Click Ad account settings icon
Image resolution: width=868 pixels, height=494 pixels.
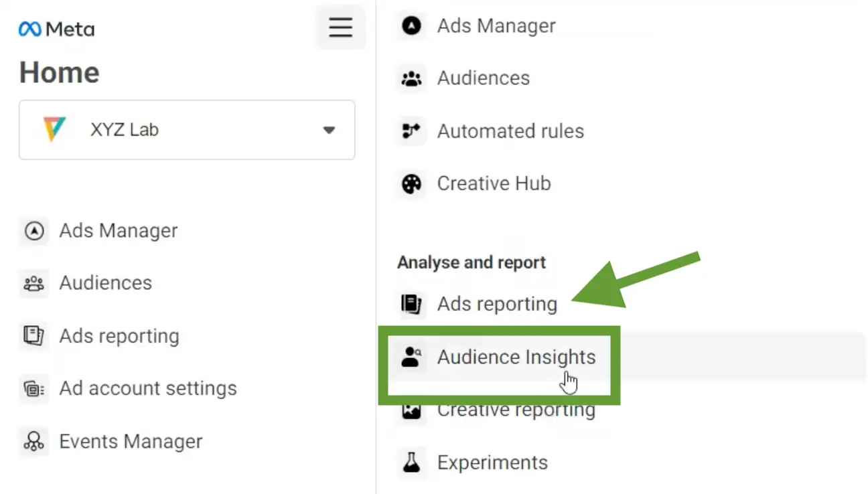33,388
